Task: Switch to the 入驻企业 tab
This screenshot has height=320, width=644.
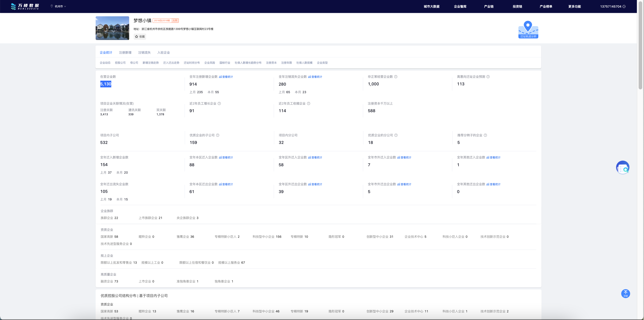Action: point(164,53)
